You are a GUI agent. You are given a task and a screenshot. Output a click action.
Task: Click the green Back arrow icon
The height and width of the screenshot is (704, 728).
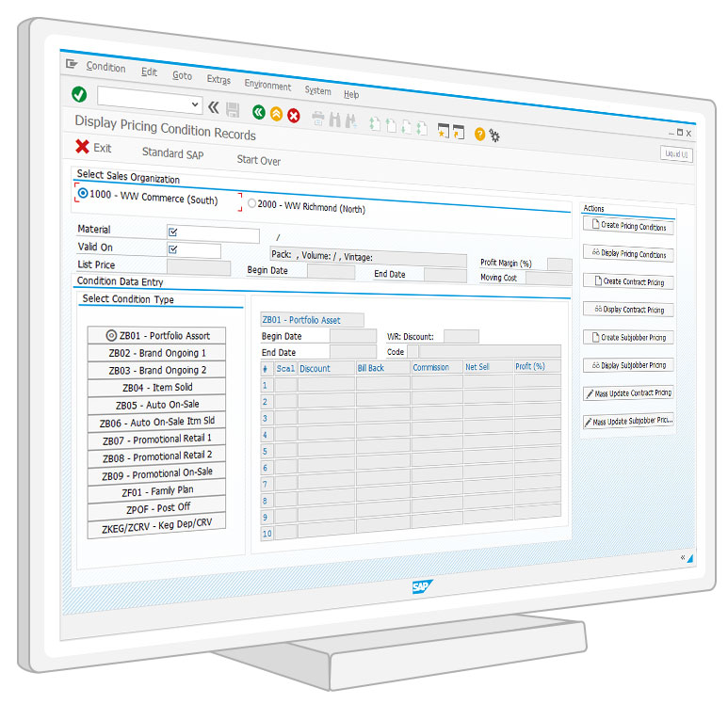click(259, 113)
